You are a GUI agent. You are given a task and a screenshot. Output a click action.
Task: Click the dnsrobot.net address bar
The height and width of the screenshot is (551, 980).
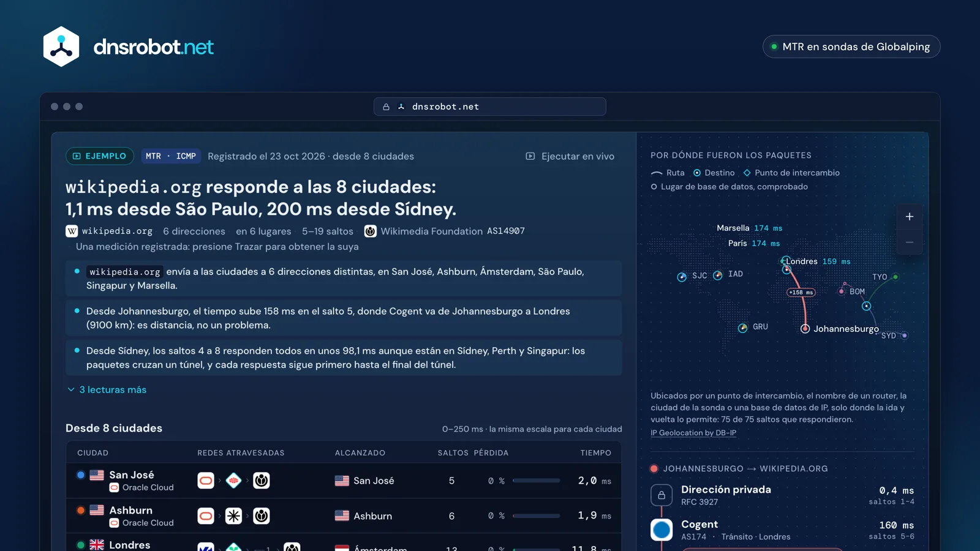[x=490, y=107]
